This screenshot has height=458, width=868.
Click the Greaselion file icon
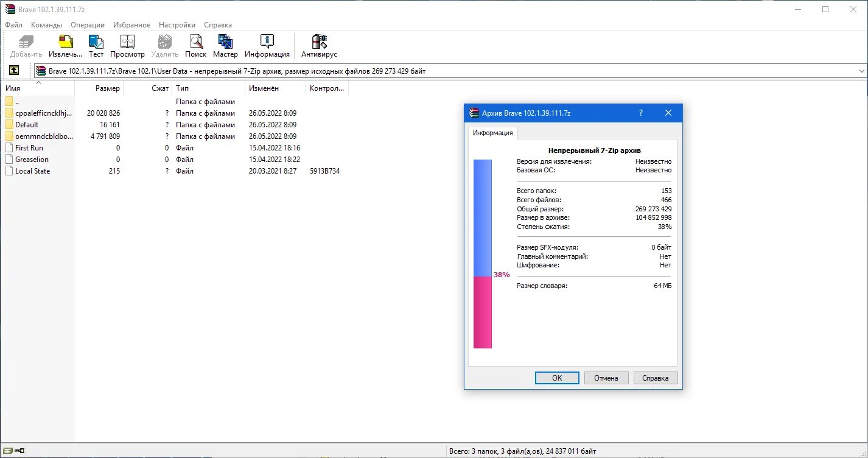[9, 160]
